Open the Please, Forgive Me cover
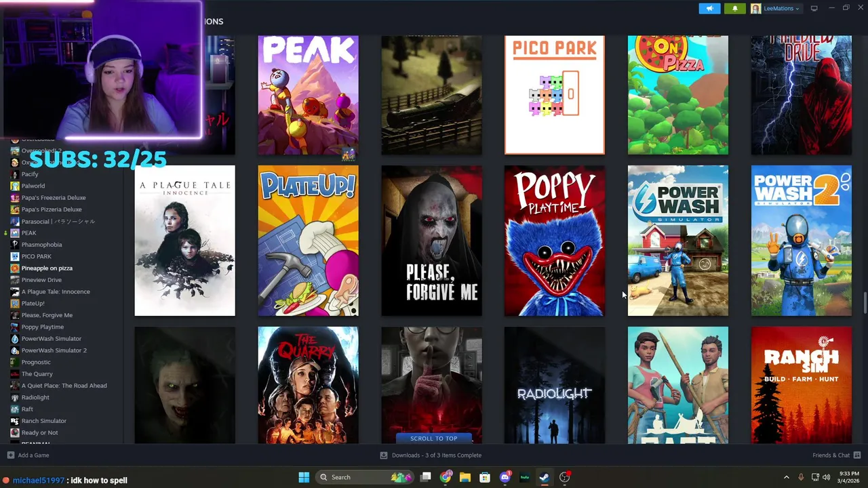868x488 pixels. tap(431, 241)
